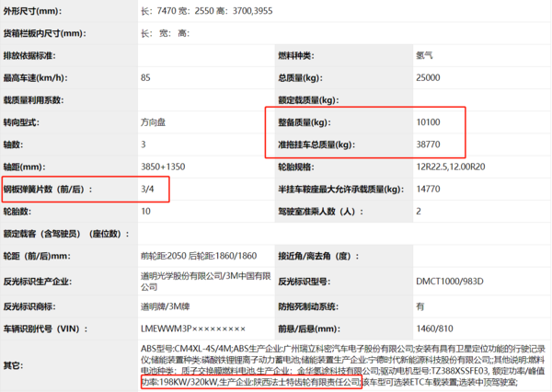
Task: Select the 最高车速 value 85
Action: pyautogui.click(x=145, y=77)
